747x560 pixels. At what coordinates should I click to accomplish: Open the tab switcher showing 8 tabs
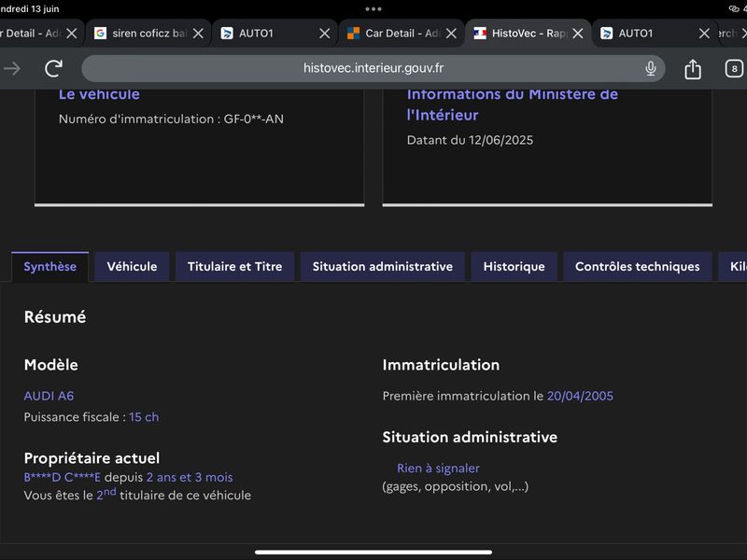coord(734,68)
